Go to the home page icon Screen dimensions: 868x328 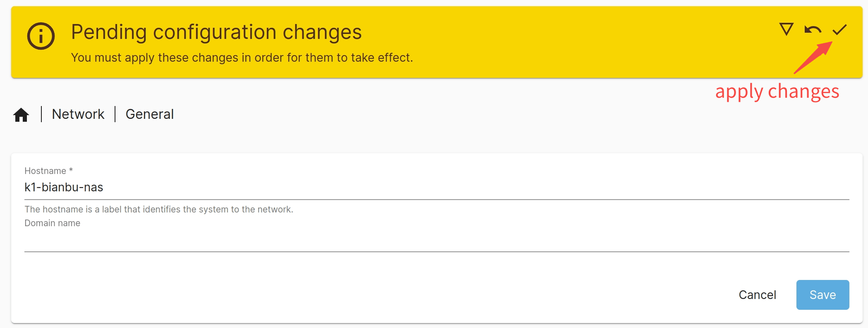point(21,114)
